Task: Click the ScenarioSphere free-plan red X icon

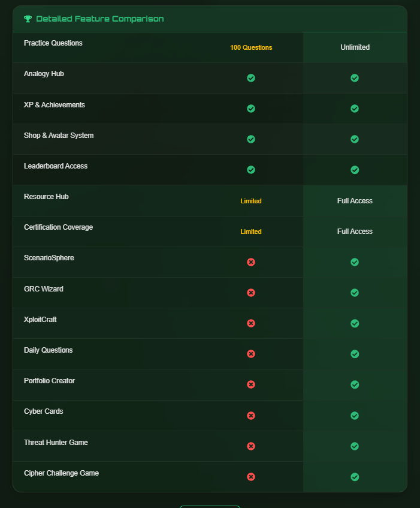Action: [251, 262]
